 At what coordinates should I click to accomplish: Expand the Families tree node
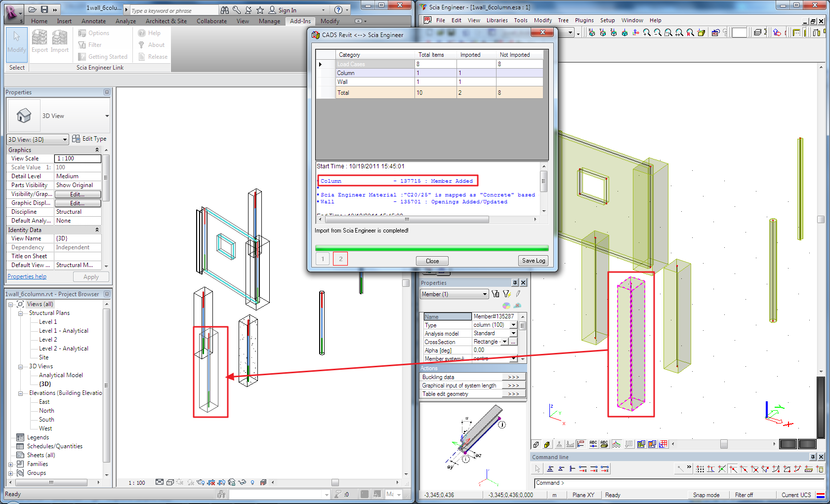point(11,465)
